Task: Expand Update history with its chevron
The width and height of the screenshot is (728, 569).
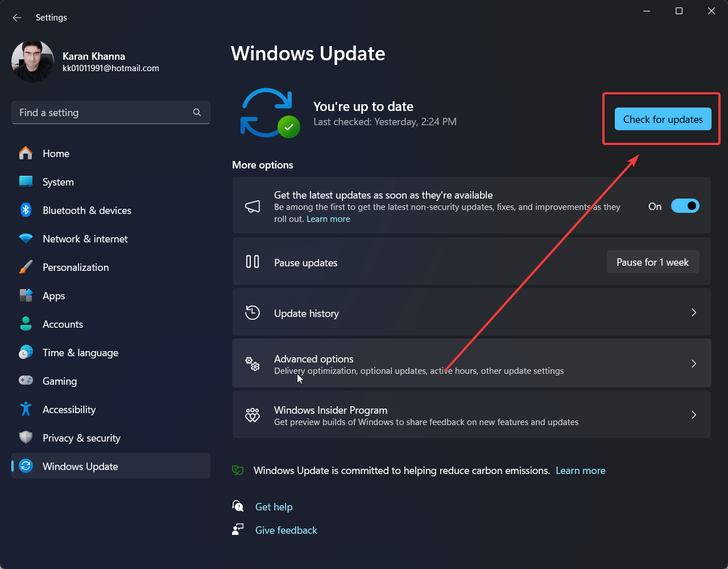Action: point(693,313)
